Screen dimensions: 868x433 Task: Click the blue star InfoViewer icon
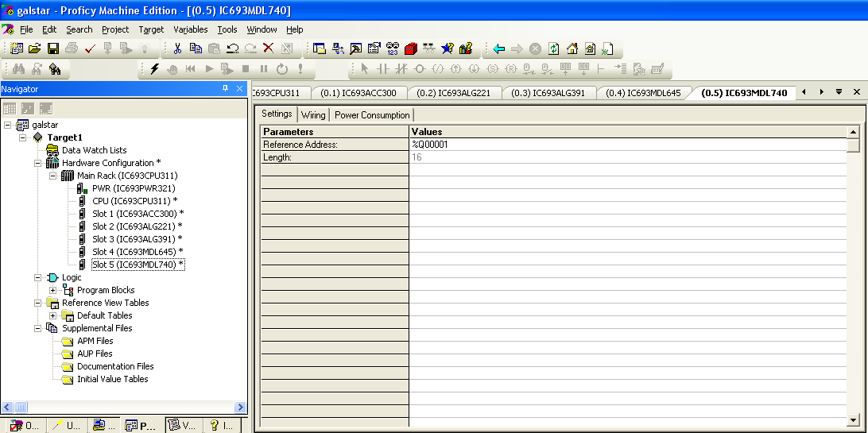tap(448, 48)
